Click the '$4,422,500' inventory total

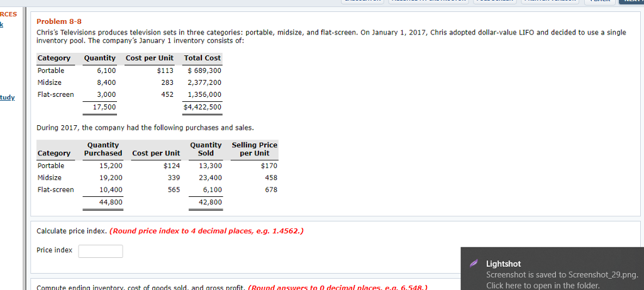[x=203, y=107]
